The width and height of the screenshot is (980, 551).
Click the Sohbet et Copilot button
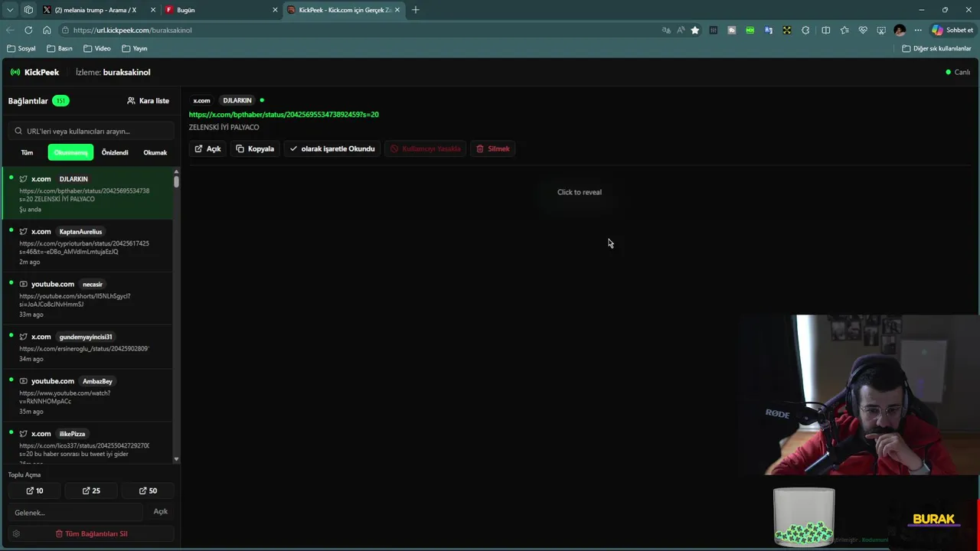point(952,30)
